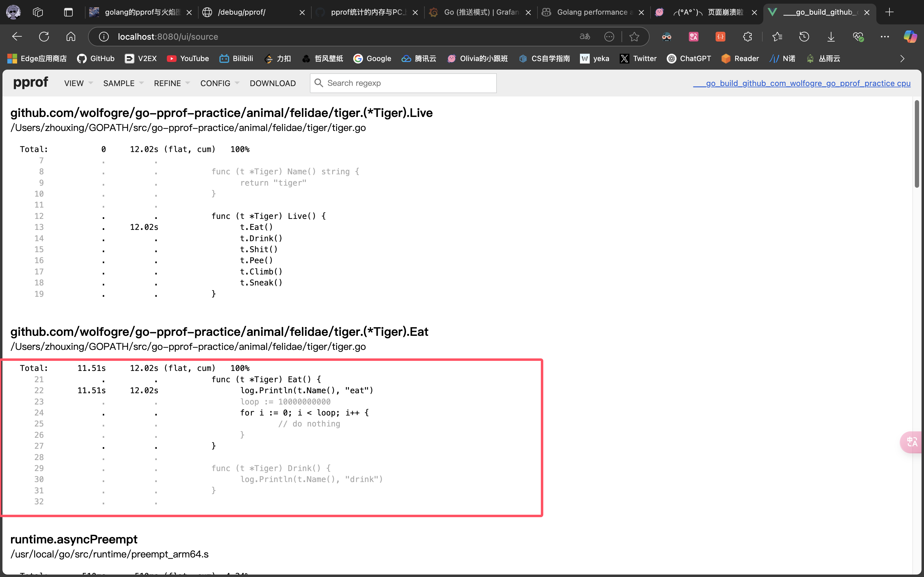Click the go_build profile cpu link
The width and height of the screenshot is (924, 577).
[801, 83]
